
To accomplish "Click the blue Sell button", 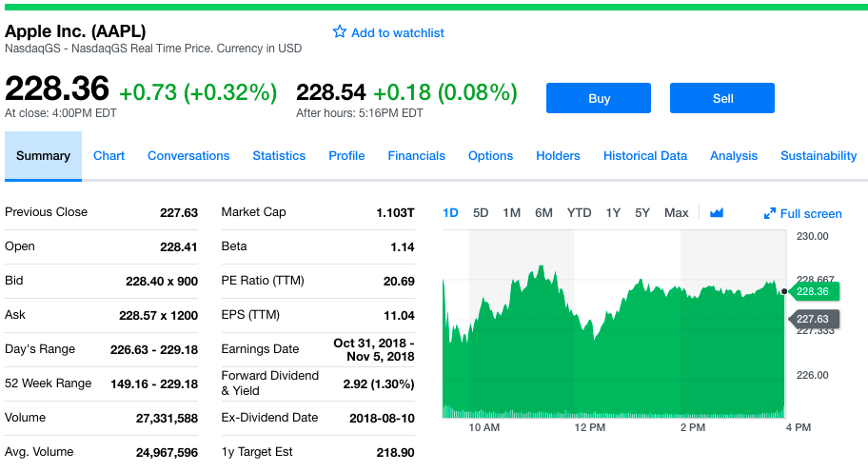I will [x=722, y=98].
